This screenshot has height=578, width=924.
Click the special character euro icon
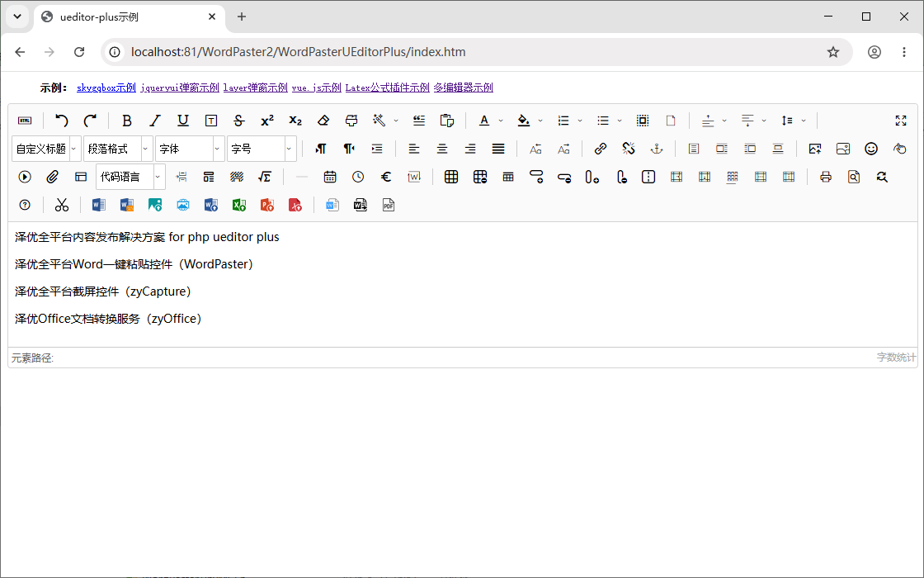[386, 177]
